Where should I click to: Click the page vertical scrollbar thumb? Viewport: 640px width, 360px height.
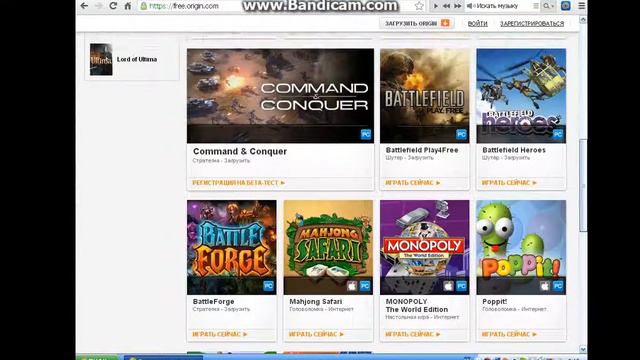pyautogui.click(x=583, y=185)
